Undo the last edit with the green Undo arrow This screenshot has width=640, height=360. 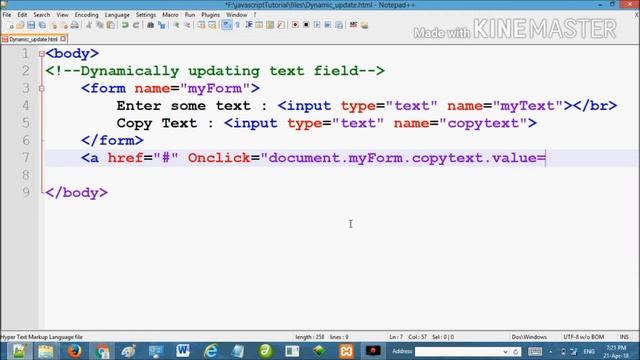pos(125,25)
